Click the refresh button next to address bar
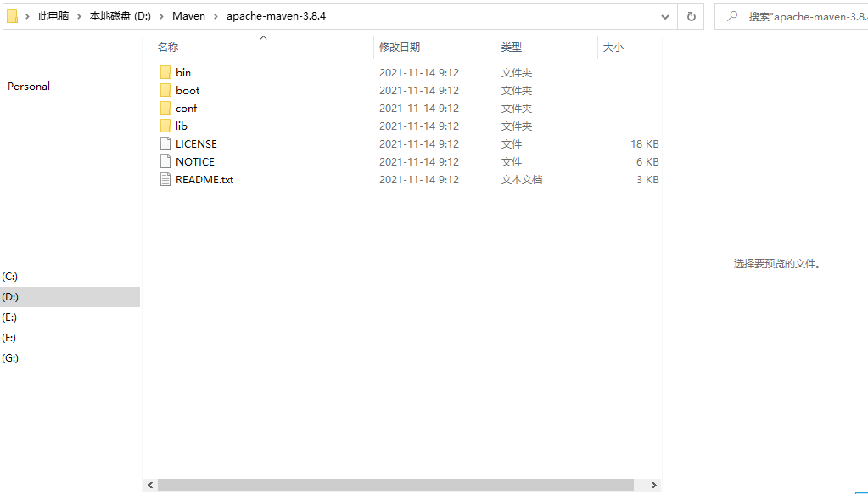The image size is (868, 494). click(691, 17)
